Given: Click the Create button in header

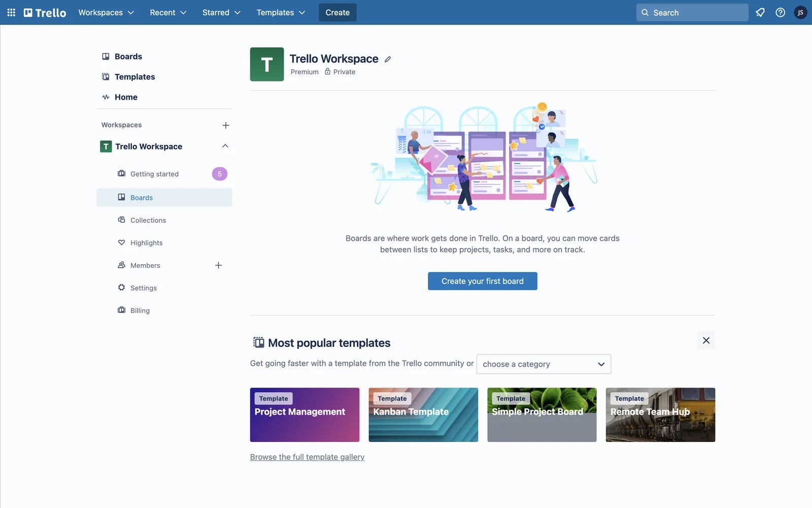Looking at the screenshot, I should tap(337, 12).
